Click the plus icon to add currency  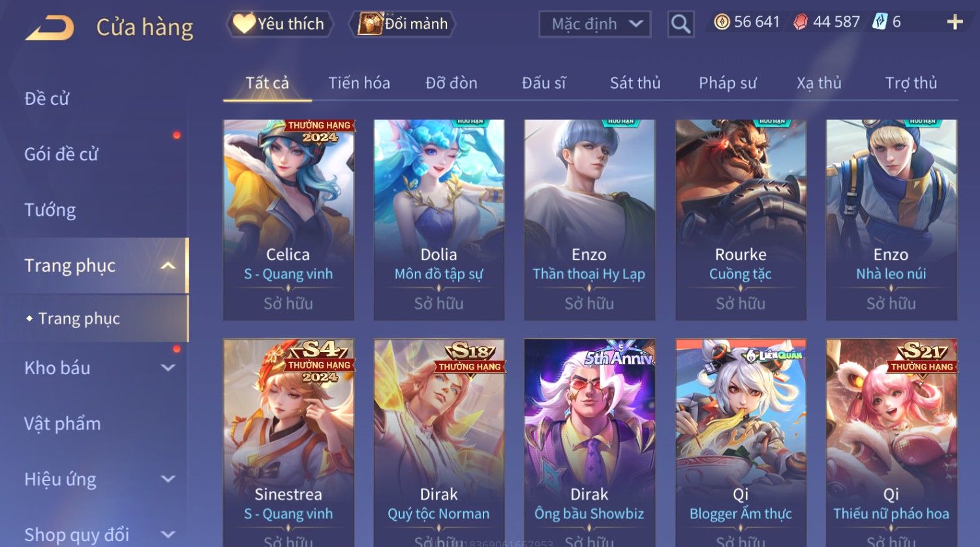point(955,22)
